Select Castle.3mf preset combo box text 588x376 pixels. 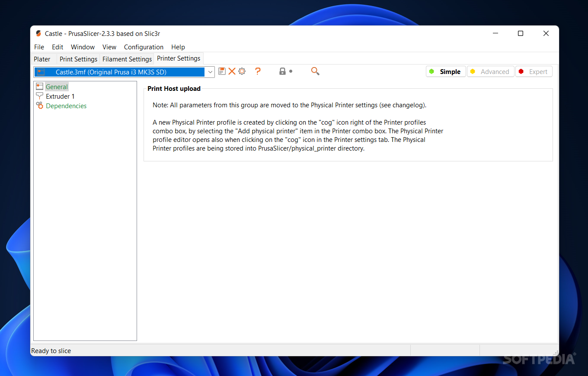[x=111, y=72]
